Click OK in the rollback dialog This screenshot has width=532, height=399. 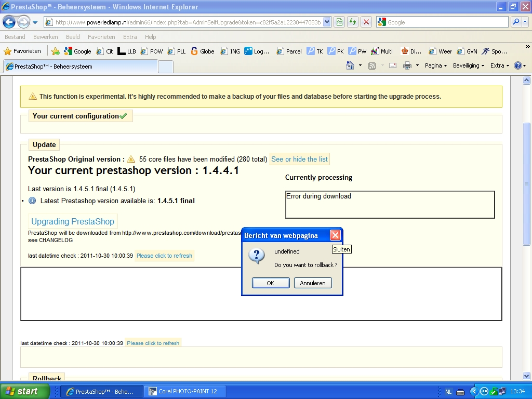coord(271,283)
